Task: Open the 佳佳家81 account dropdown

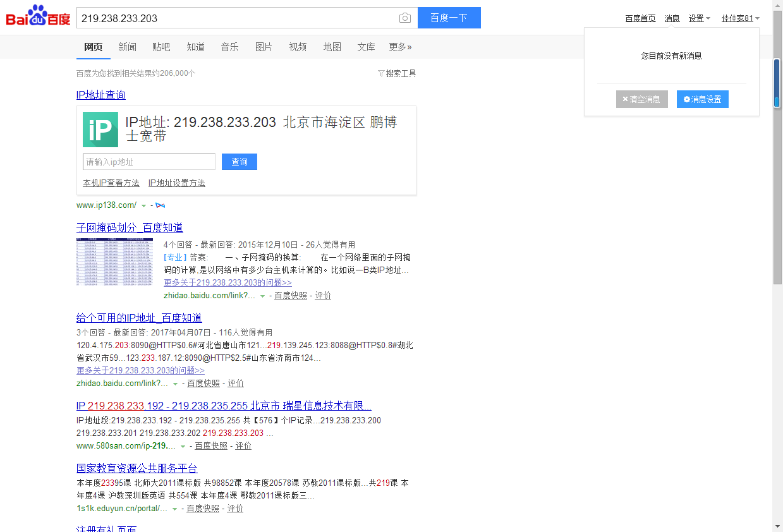Action: point(741,18)
